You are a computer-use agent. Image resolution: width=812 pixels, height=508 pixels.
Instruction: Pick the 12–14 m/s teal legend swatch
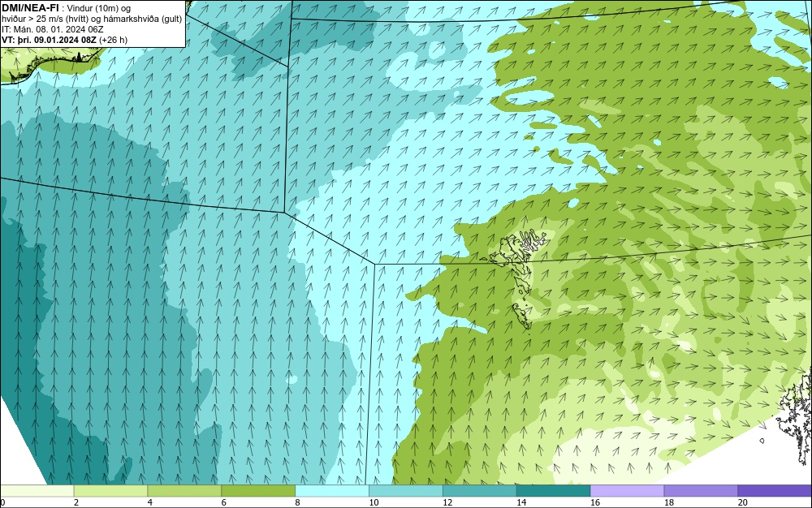(x=480, y=491)
